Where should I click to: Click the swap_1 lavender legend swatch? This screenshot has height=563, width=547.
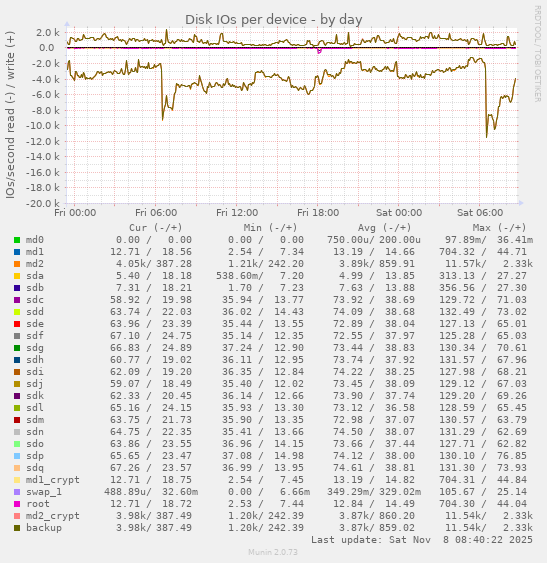tap(17, 492)
